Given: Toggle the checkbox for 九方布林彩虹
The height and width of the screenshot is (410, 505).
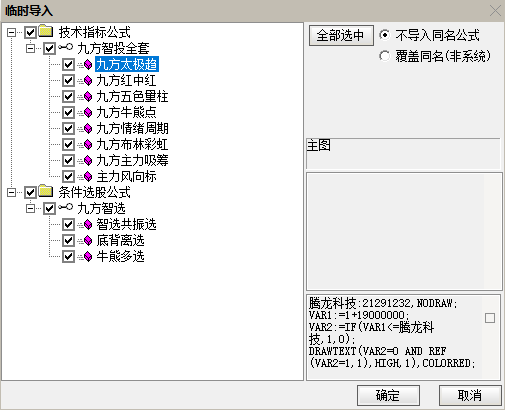Looking at the screenshot, I should pos(68,144).
